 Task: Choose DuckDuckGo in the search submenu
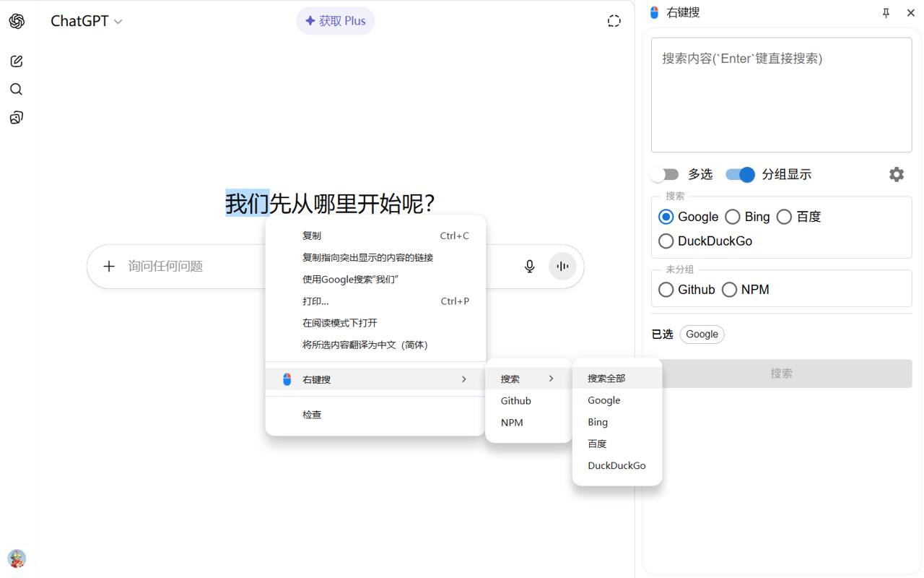pos(617,465)
